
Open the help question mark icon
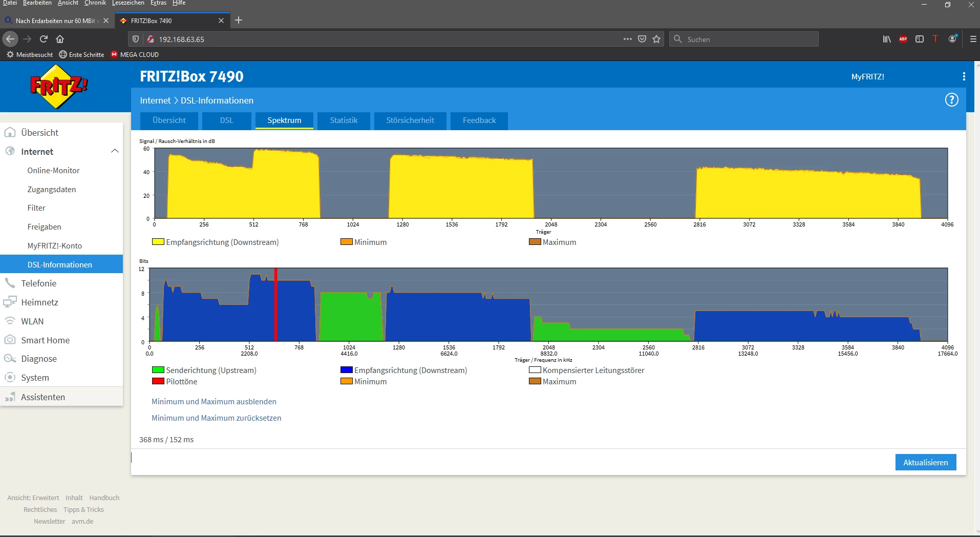[x=951, y=100]
